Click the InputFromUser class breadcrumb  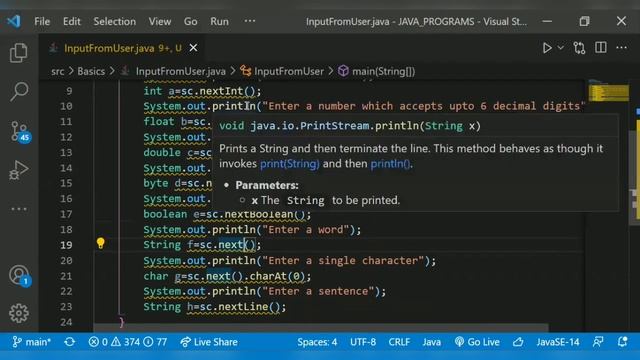point(289,71)
